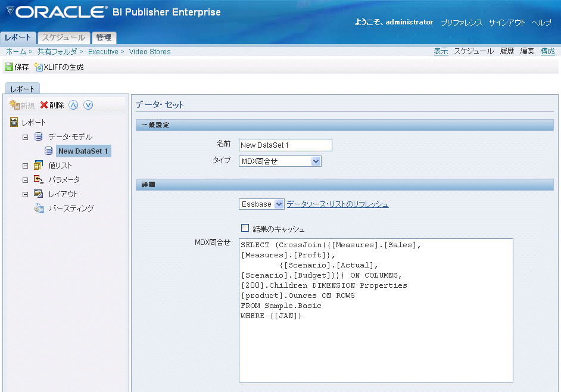Click inside the MDX問合せ text area
Viewport: 561px width, 392px height.
(376, 310)
